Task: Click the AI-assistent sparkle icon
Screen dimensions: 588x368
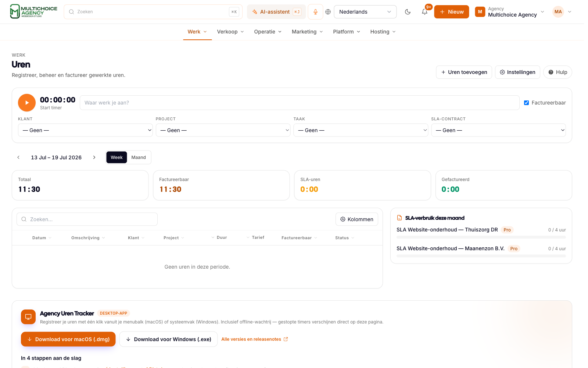Action: [x=255, y=12]
